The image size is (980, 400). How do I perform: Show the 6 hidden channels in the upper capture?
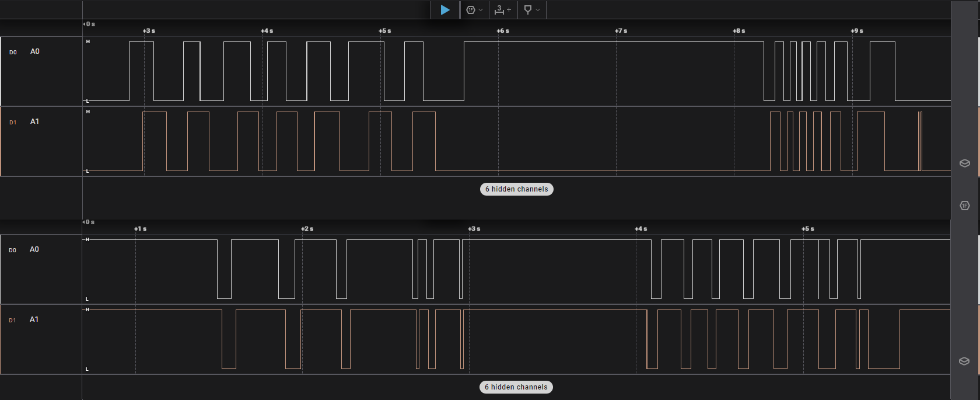coord(517,189)
